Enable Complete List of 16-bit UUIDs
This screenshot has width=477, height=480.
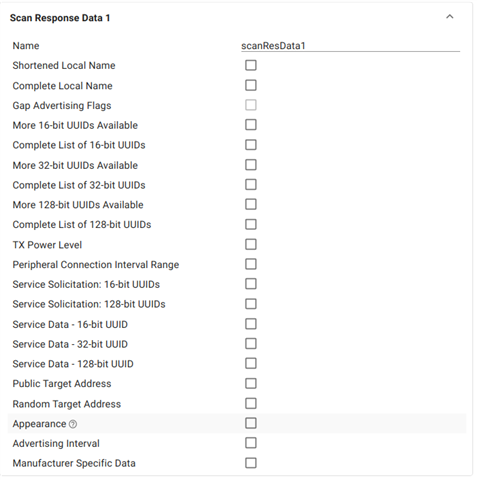[x=251, y=145]
